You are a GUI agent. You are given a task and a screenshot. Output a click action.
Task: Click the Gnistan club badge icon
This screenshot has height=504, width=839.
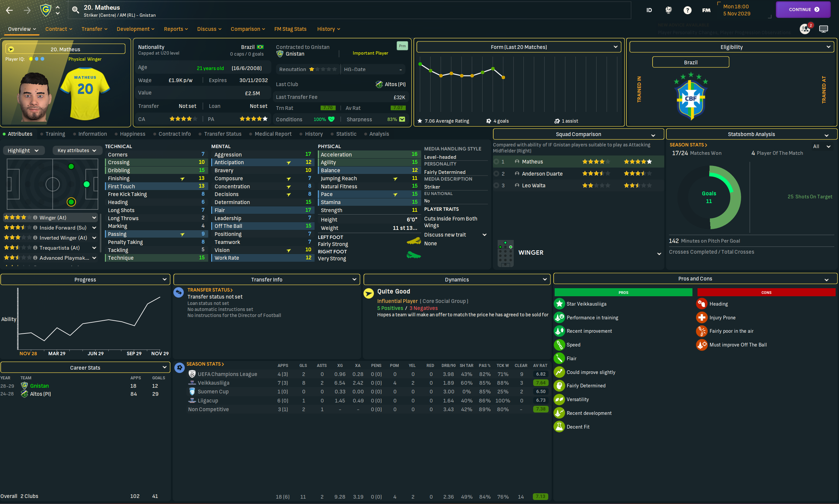point(46,10)
